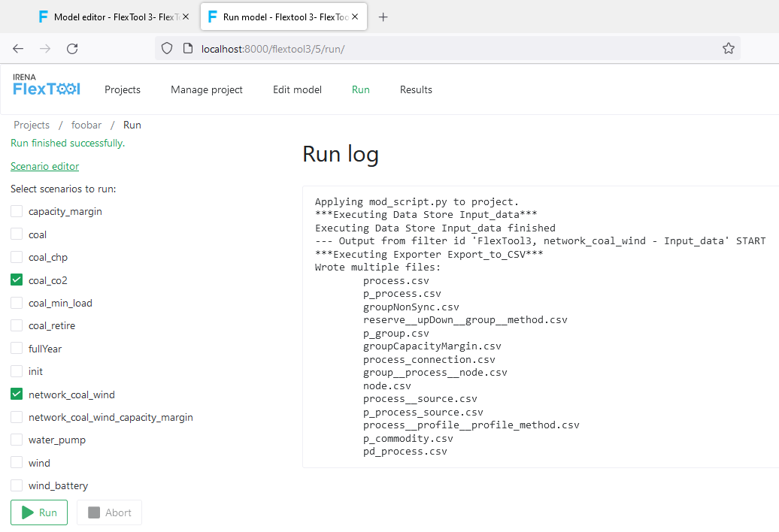Click the Abort button
The image size is (779, 532).
tap(109, 512)
